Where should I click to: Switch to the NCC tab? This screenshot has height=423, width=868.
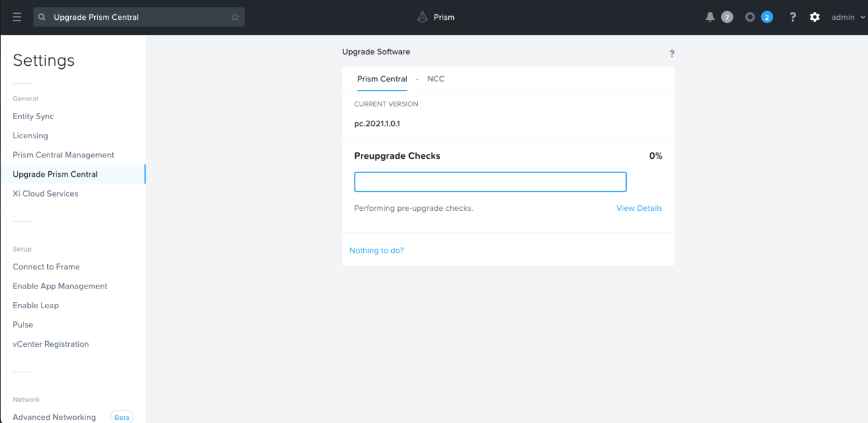click(435, 79)
